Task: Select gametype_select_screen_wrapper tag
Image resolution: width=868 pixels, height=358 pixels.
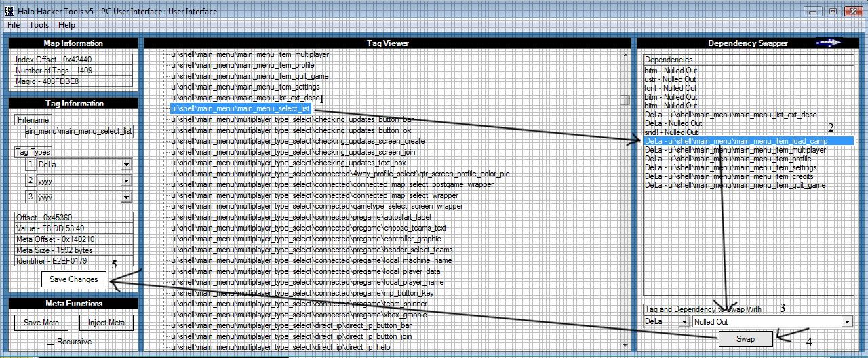Action: [x=317, y=206]
